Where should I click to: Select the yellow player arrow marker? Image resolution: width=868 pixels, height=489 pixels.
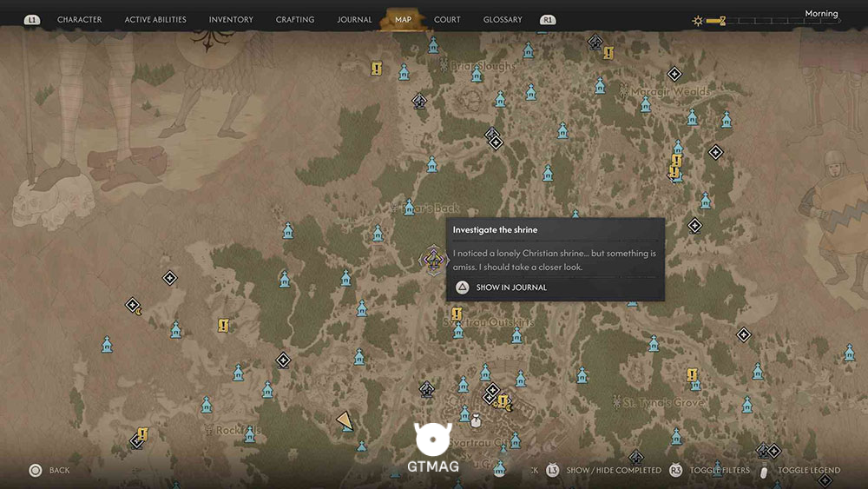tap(345, 421)
